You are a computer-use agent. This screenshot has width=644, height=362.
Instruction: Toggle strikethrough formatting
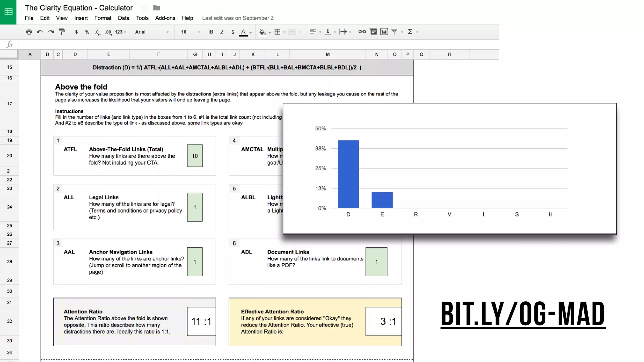[x=233, y=32]
